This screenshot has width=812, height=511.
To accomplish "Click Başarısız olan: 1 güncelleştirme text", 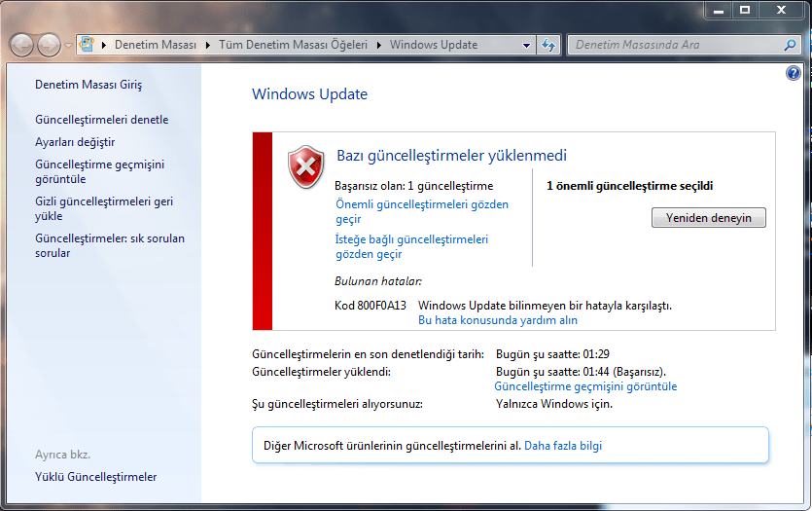I will tap(413, 186).
